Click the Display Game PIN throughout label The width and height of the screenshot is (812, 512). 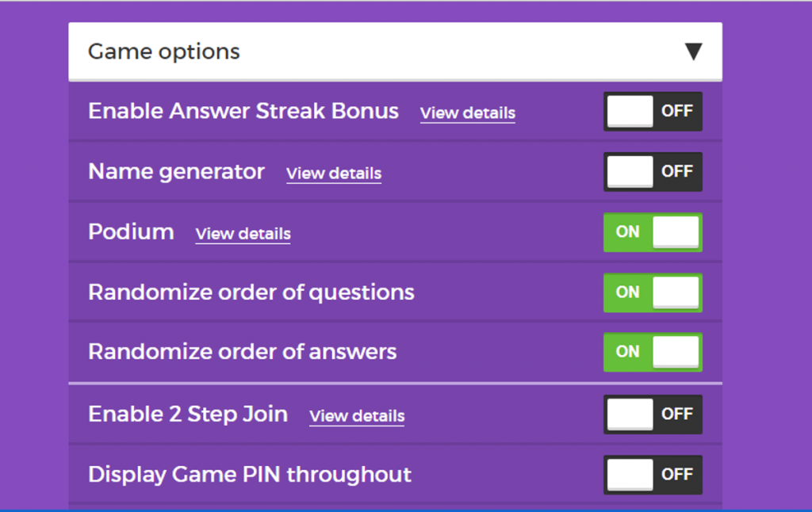(250, 474)
